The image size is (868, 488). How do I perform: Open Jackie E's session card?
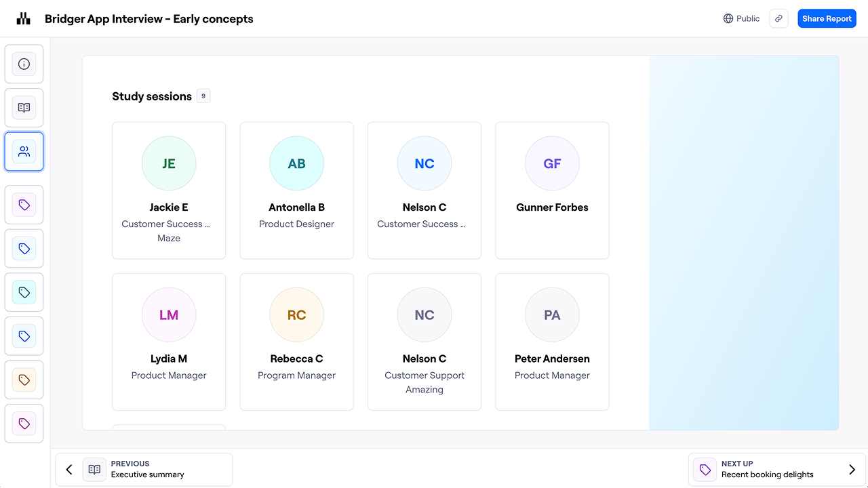169,190
